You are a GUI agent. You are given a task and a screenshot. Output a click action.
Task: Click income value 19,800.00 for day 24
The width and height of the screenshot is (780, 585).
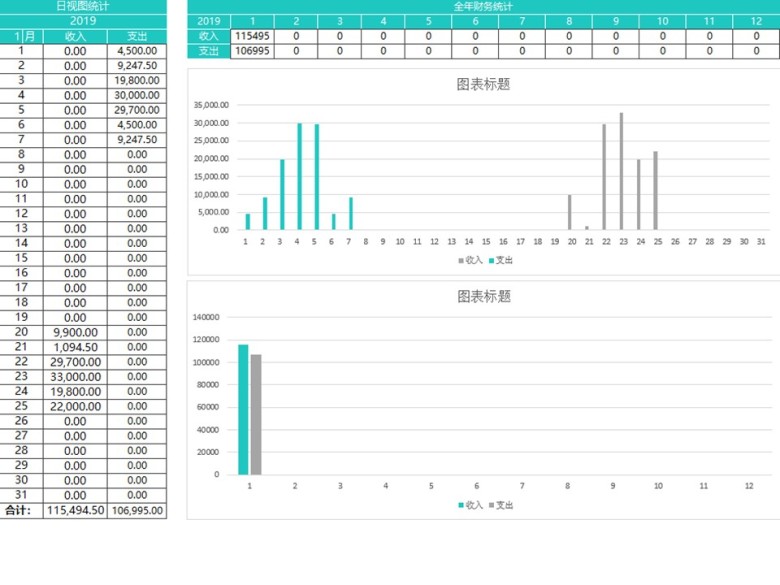click(x=75, y=391)
